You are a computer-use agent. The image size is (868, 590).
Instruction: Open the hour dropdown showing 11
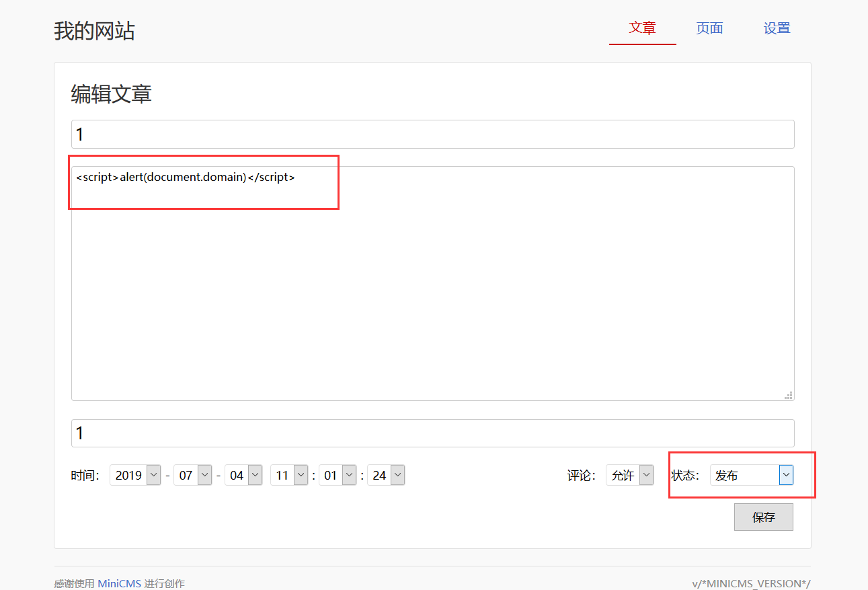pos(289,475)
